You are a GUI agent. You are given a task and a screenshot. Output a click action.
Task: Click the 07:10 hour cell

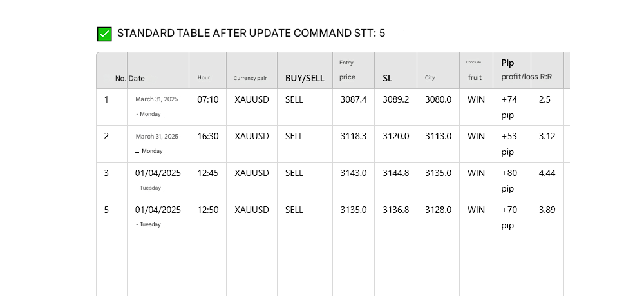pos(208,99)
